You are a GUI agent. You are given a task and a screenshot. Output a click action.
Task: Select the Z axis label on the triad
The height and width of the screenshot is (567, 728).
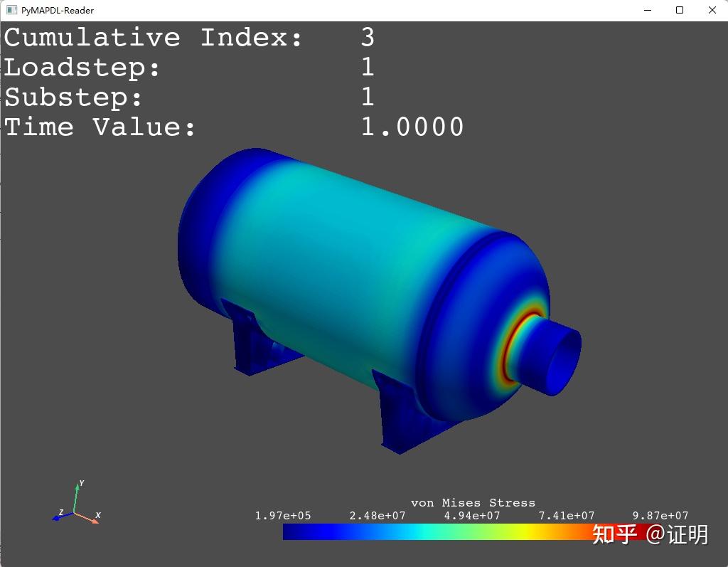tap(61, 512)
